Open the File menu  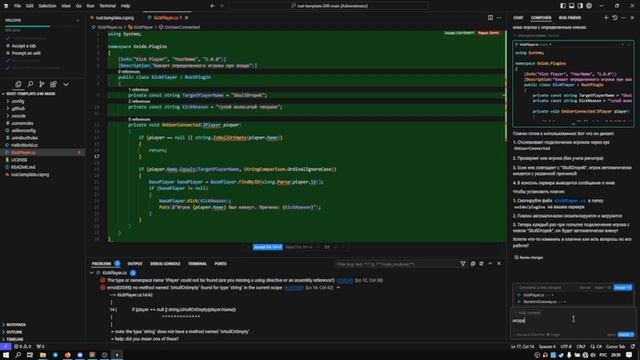click(x=17, y=6)
